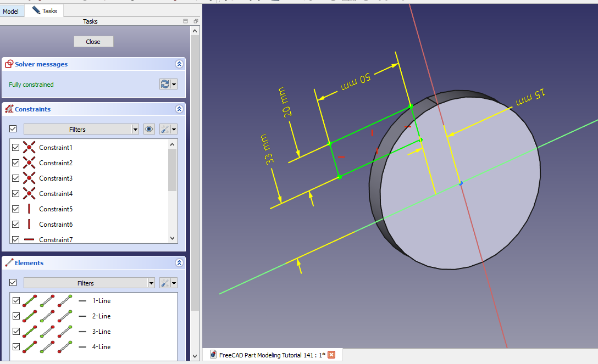This screenshot has width=598, height=364.
Task: Toggle constraint visibility eye icon
Action: pyautogui.click(x=149, y=129)
